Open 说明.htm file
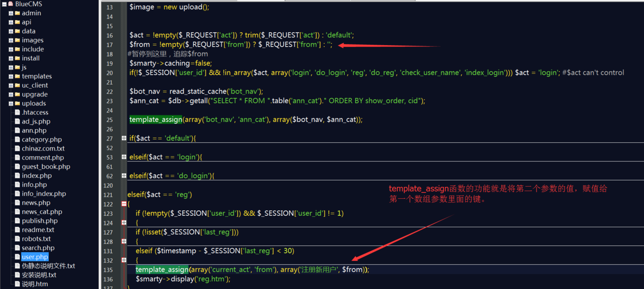The width and height of the screenshot is (644, 289). pos(35,284)
